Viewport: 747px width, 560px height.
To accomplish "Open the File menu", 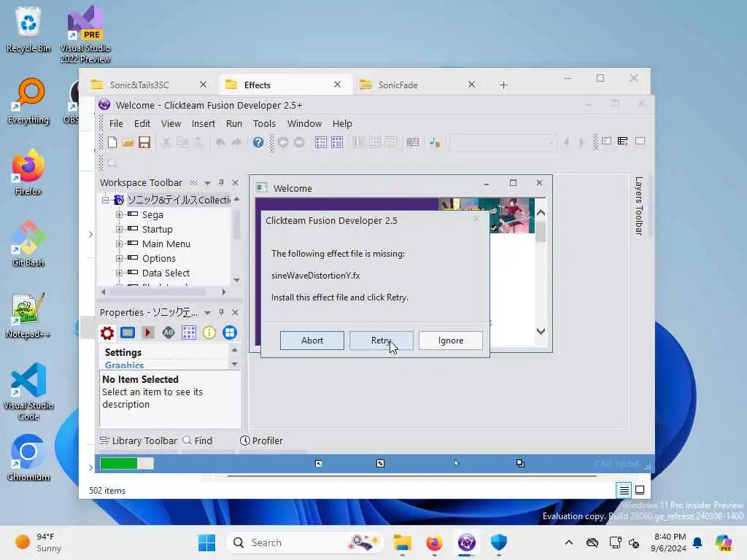I will point(116,123).
